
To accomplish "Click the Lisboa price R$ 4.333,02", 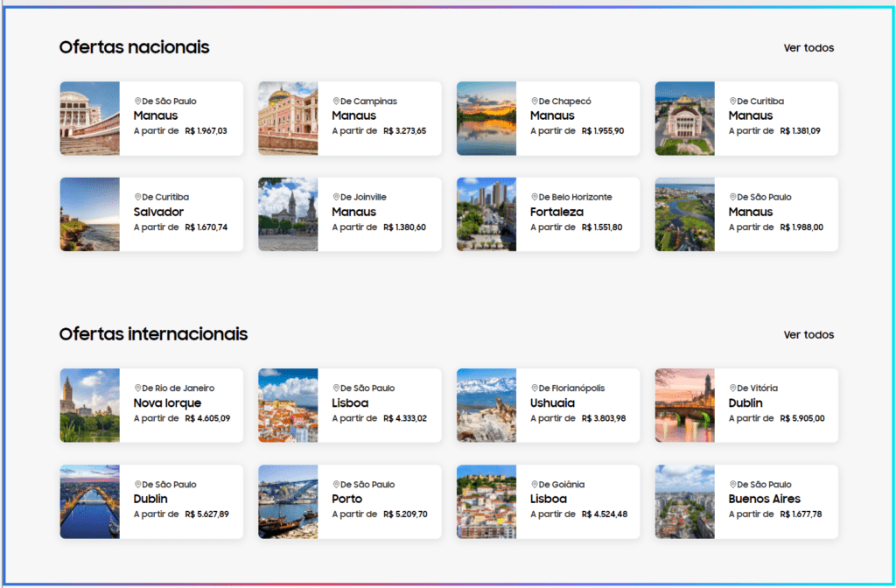I will pos(405,418).
